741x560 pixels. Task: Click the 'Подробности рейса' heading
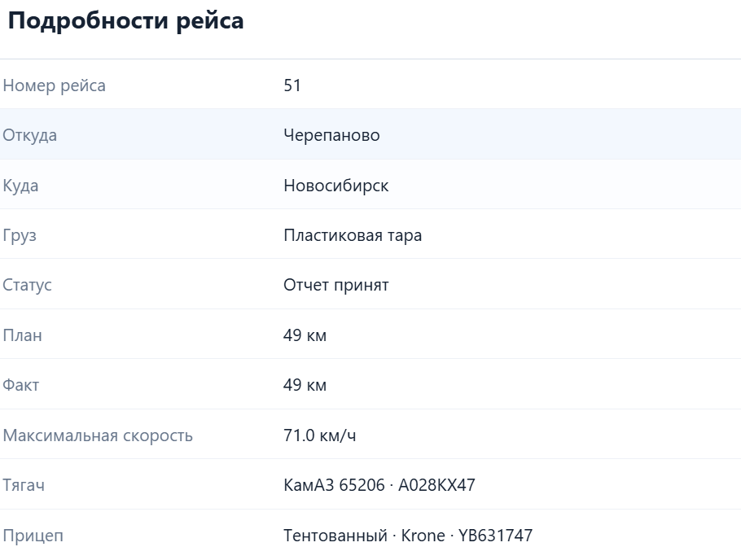click(x=125, y=21)
